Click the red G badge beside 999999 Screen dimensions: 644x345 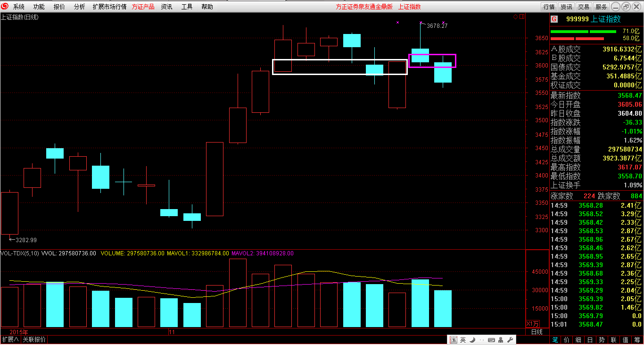tap(554, 19)
